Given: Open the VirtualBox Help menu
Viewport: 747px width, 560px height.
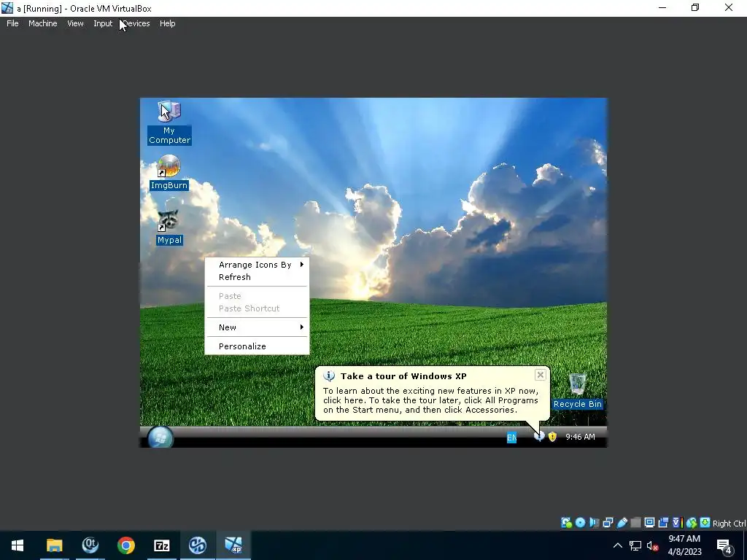Looking at the screenshot, I should click(x=167, y=23).
